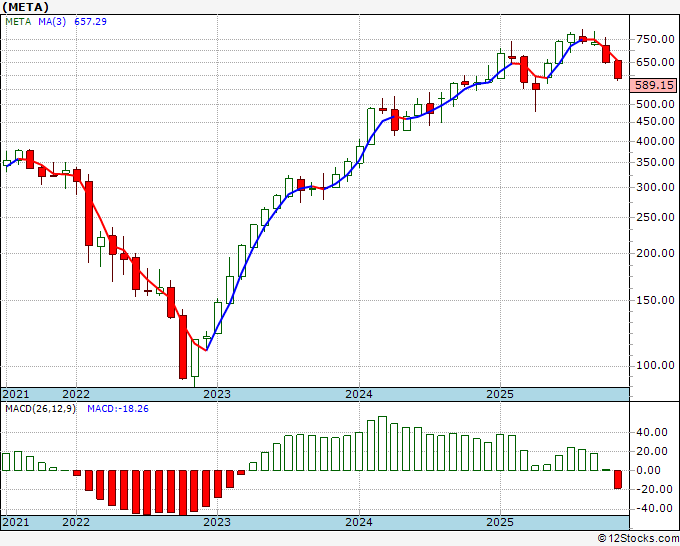Screen dimensions: 680x546
Task: Click 2021 on the MACD timeline
Action: (x=16, y=522)
